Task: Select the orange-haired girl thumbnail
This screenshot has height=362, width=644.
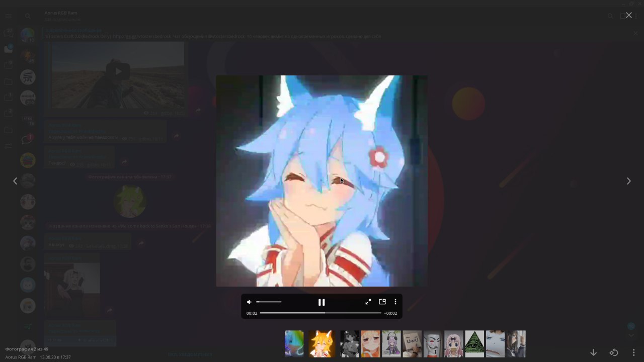Action: click(370, 344)
